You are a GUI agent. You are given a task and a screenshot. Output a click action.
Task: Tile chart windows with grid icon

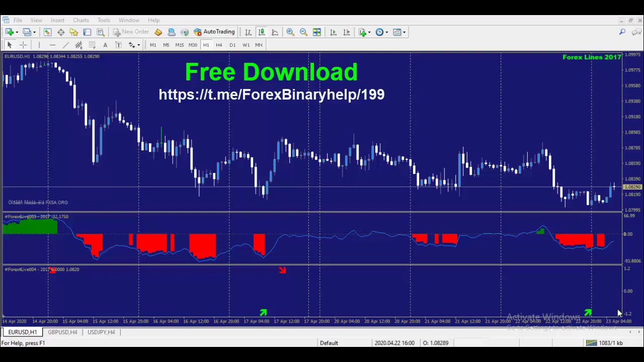coord(317,32)
